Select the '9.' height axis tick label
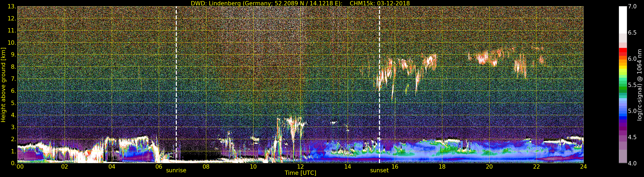644x177 pixels. point(14,55)
